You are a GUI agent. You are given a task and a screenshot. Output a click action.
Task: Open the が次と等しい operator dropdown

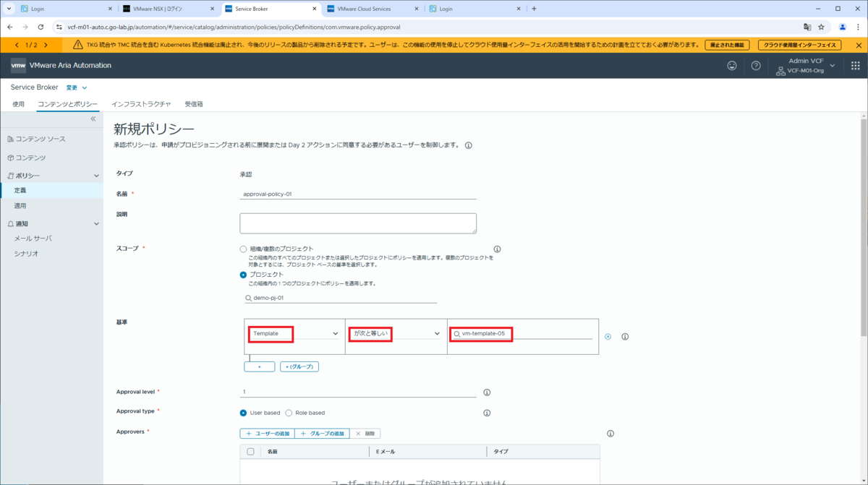click(x=396, y=334)
